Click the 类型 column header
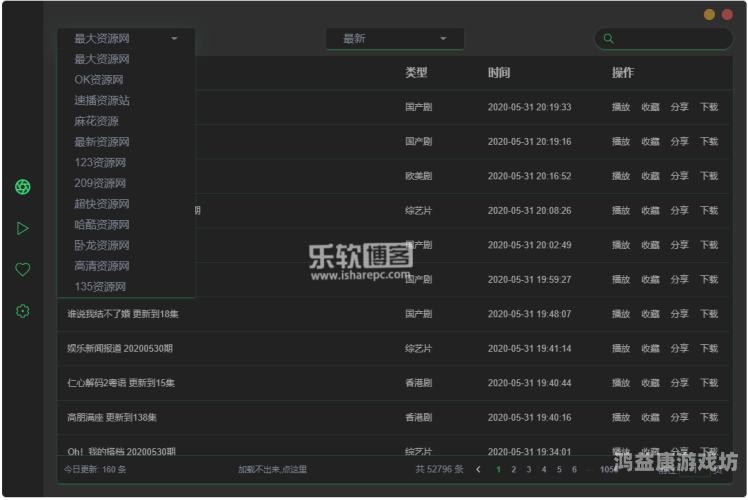Image resolution: width=748 pixels, height=500 pixels. (416, 73)
